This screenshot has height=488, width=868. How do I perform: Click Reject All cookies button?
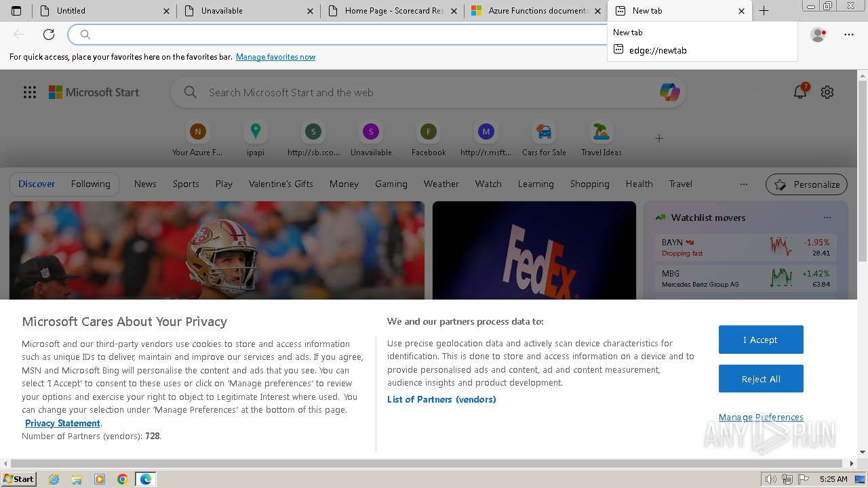pos(761,379)
